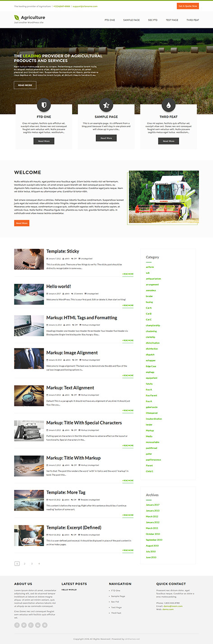Image resolution: width=213 pixels, height=644 pixels.
Task: Click the Hello world! post thumbnail
Action: click(29, 294)
